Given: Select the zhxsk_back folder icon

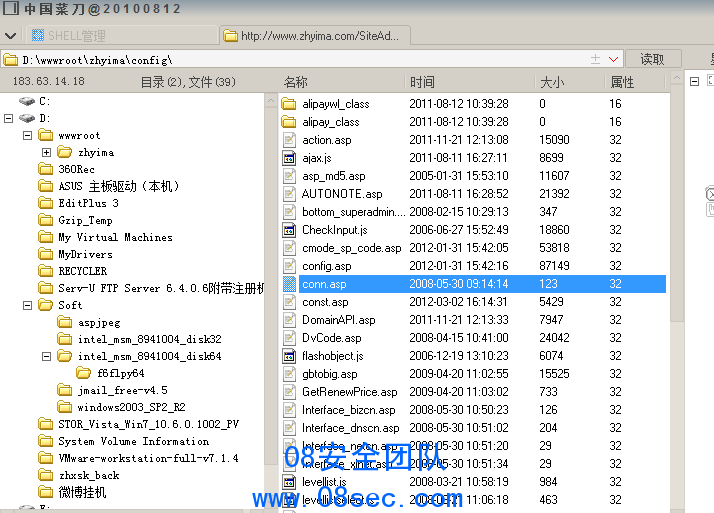Looking at the screenshot, I should coord(46,475).
